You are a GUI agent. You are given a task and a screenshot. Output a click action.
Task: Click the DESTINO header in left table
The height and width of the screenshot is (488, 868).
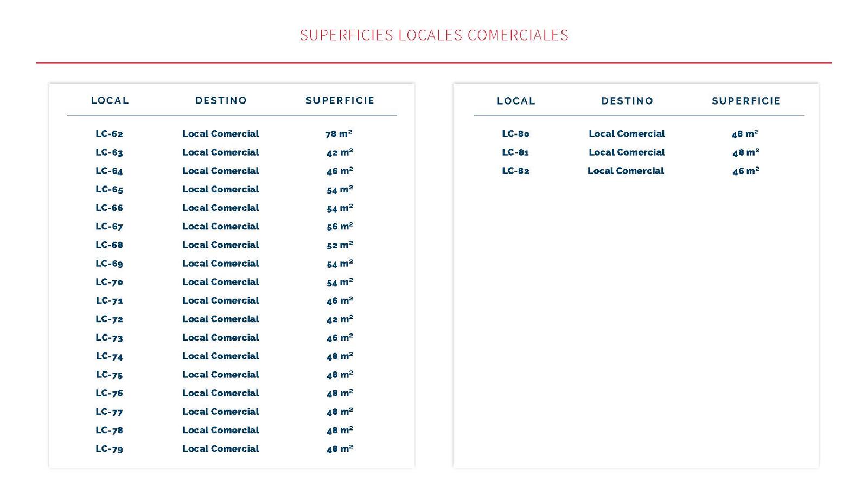point(221,100)
